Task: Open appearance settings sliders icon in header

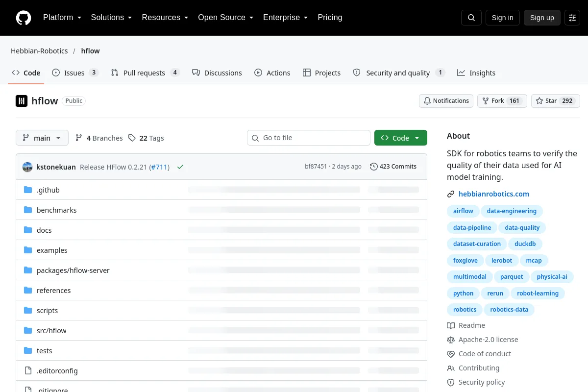Action: [x=572, y=18]
